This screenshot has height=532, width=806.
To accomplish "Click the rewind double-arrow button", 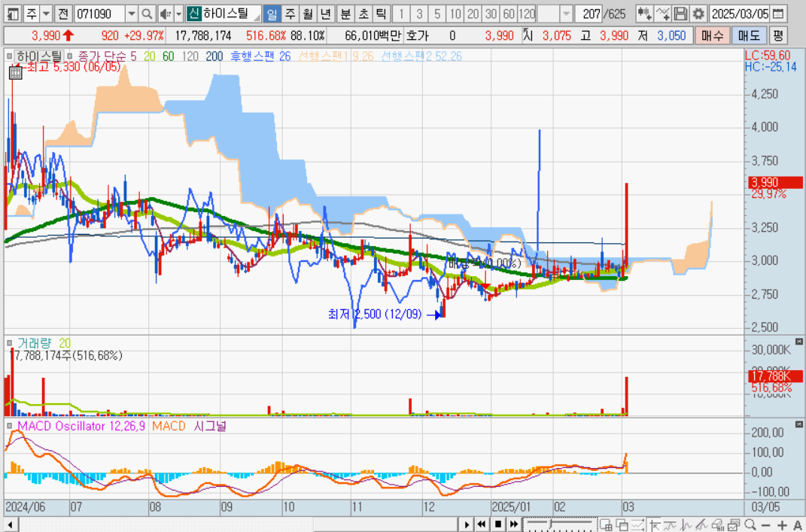I will [482, 524].
